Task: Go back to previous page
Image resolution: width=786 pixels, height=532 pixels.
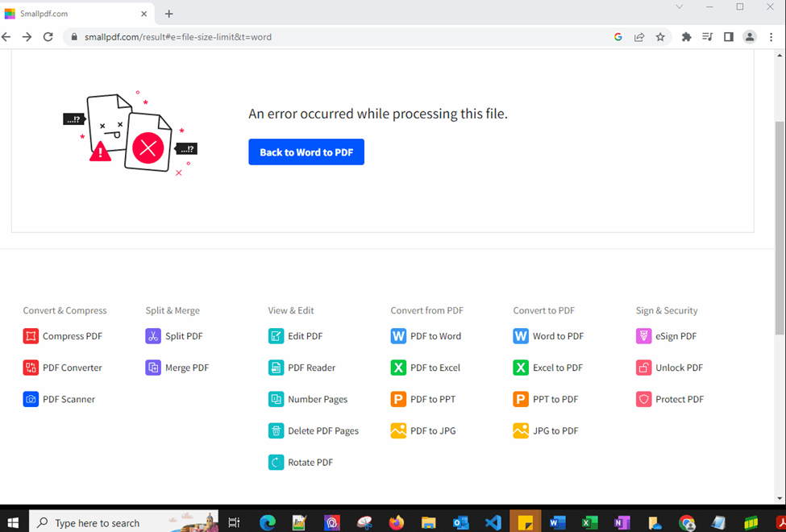Action: coord(6,36)
